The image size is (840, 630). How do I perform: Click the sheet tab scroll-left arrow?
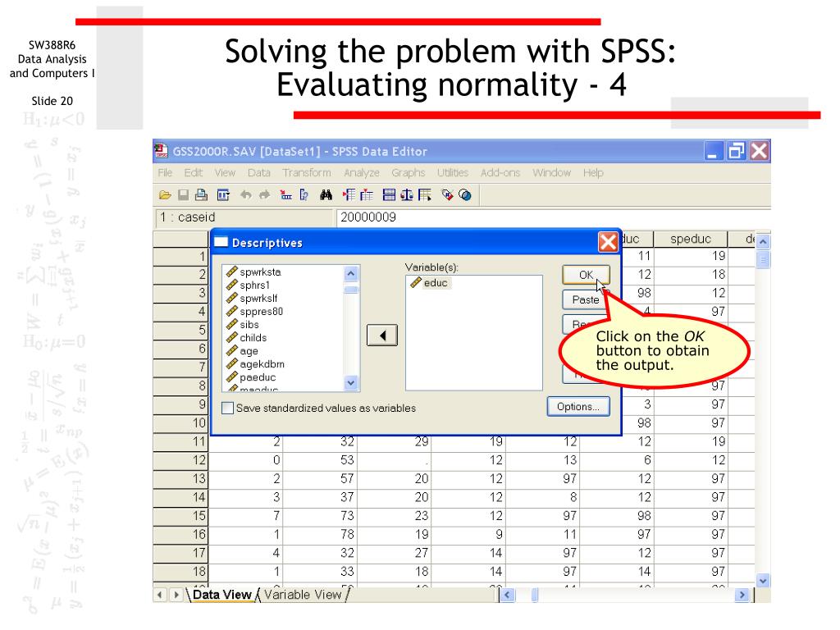click(160, 595)
